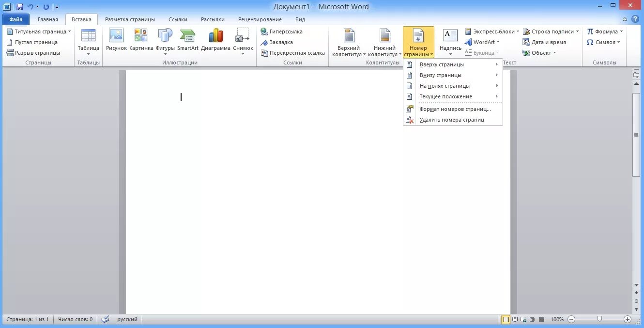Insert an equation with Формула
The height and width of the screenshot is (328, 644).
tap(604, 31)
